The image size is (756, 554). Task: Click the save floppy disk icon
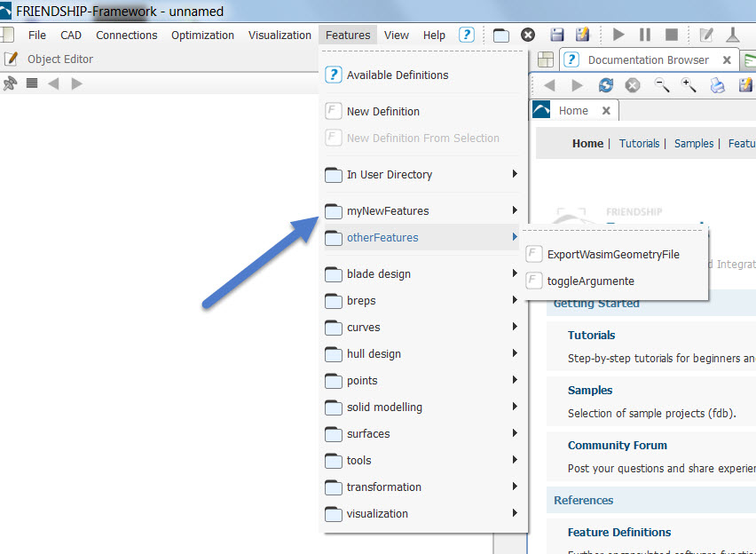pyautogui.click(x=557, y=35)
